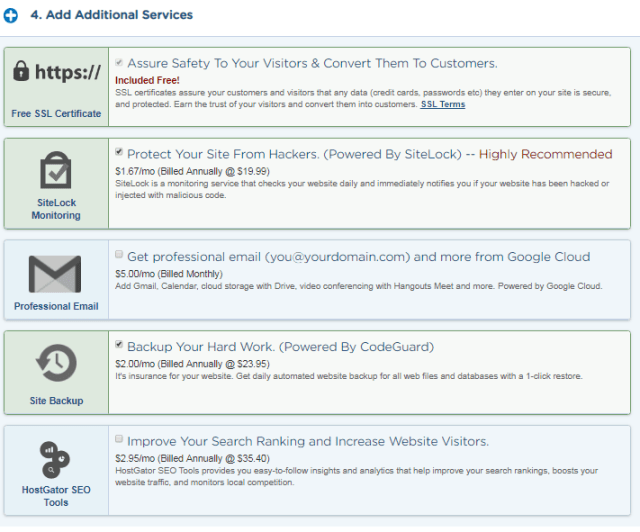Click the Professional Email envelope icon
The height and width of the screenshot is (532, 640).
[55, 274]
